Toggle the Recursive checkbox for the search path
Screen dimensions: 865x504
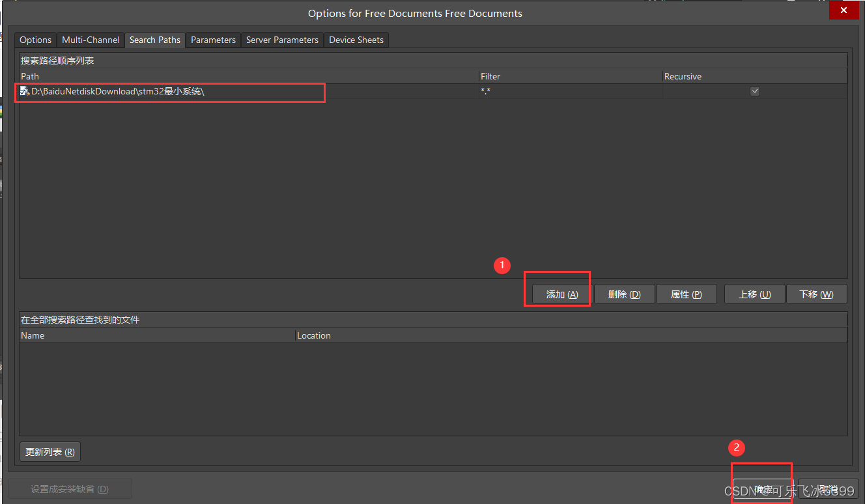754,92
